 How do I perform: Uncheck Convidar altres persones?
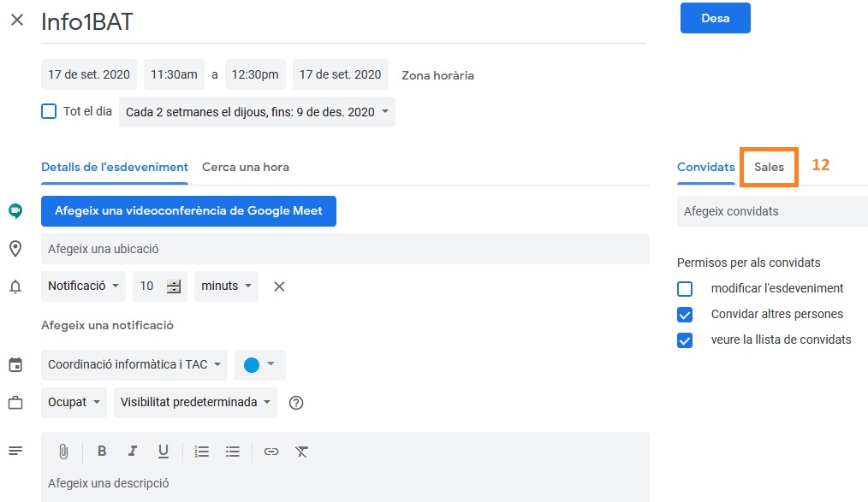click(x=685, y=315)
